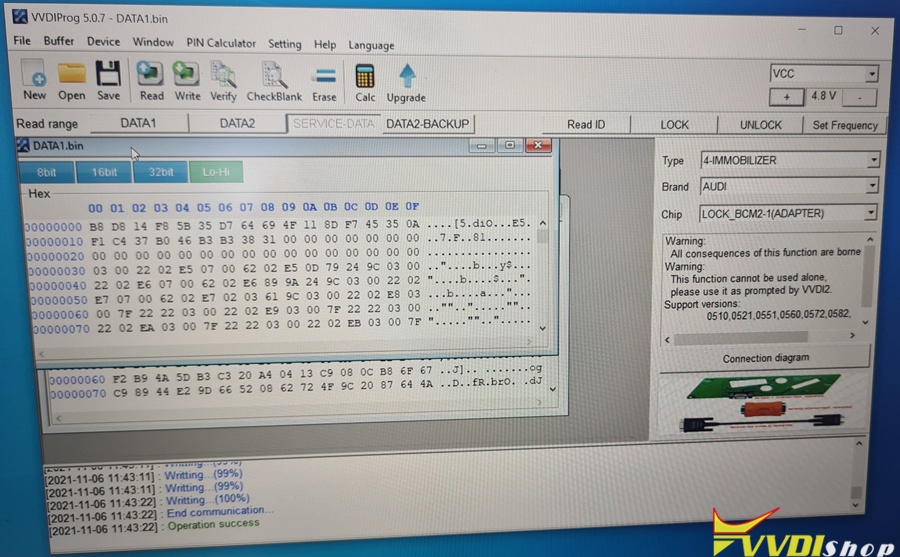This screenshot has width=900, height=557.
Task: Open the PIN Calculator menu
Action: [221, 43]
